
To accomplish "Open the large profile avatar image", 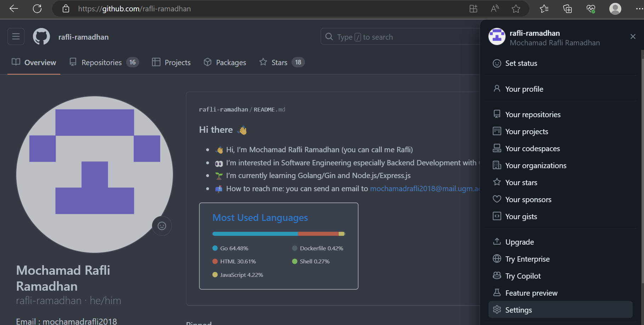I will (95, 175).
